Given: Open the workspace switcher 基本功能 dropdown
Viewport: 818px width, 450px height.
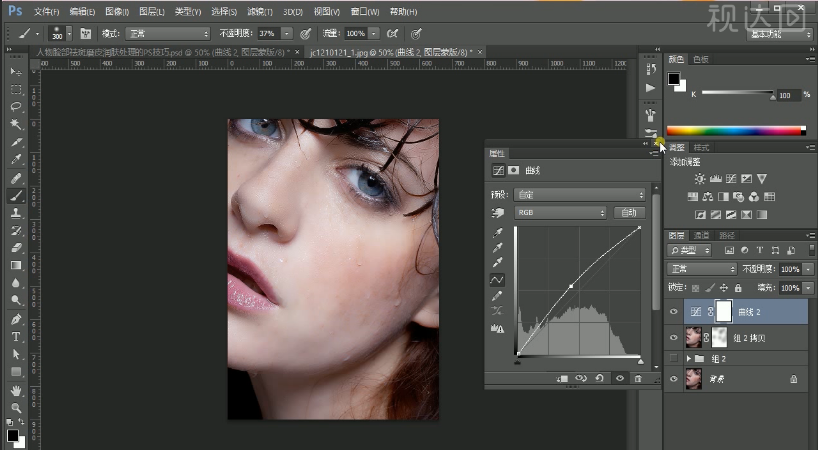Looking at the screenshot, I should [x=780, y=34].
